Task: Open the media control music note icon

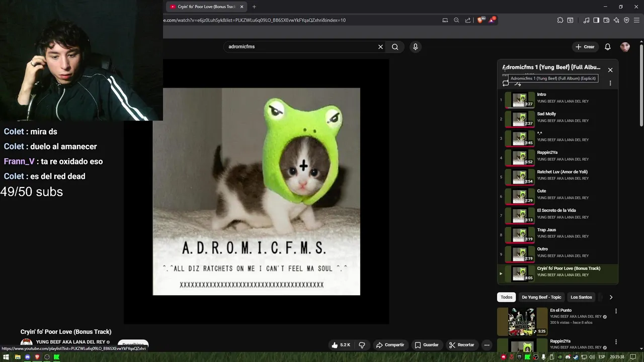Action: (x=586, y=20)
